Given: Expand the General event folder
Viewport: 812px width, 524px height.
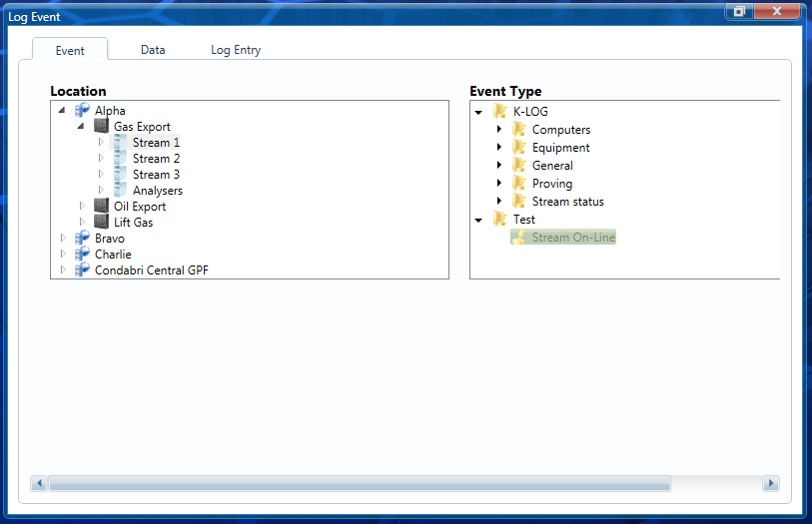Looking at the screenshot, I should (498, 165).
